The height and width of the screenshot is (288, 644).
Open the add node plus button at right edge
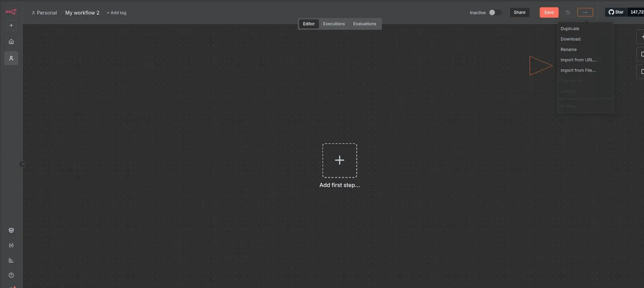coord(641,37)
